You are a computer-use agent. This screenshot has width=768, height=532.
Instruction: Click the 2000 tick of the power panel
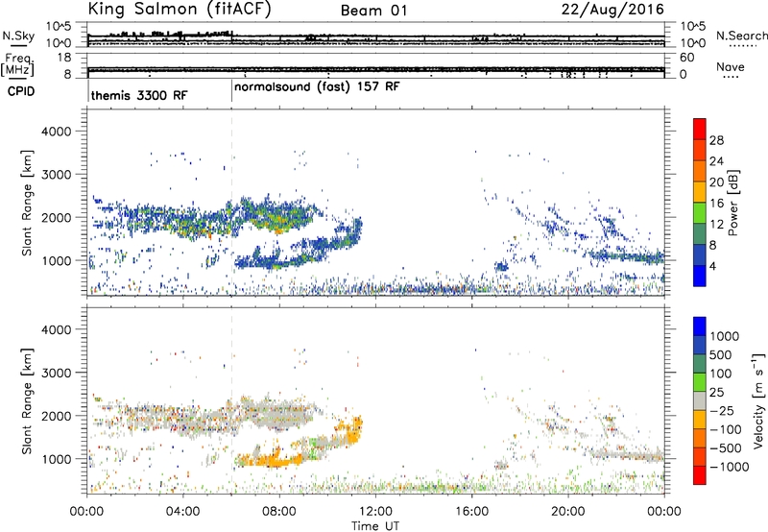click(56, 217)
